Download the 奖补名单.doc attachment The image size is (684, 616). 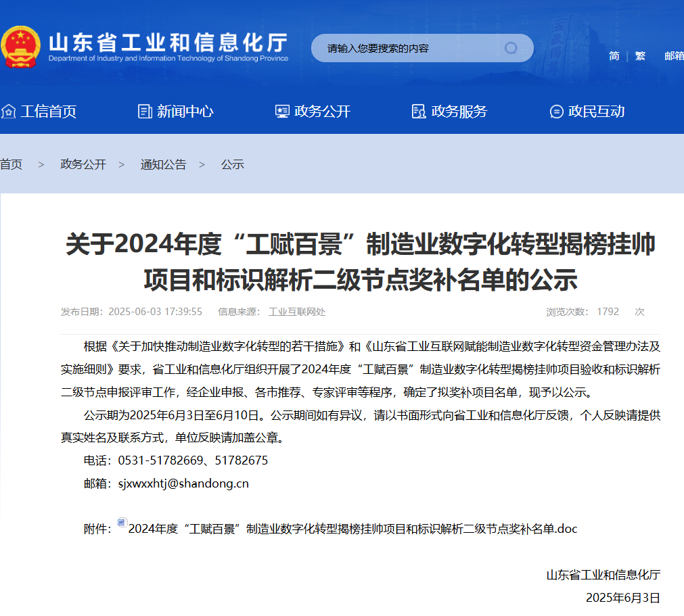pyautogui.click(x=352, y=529)
